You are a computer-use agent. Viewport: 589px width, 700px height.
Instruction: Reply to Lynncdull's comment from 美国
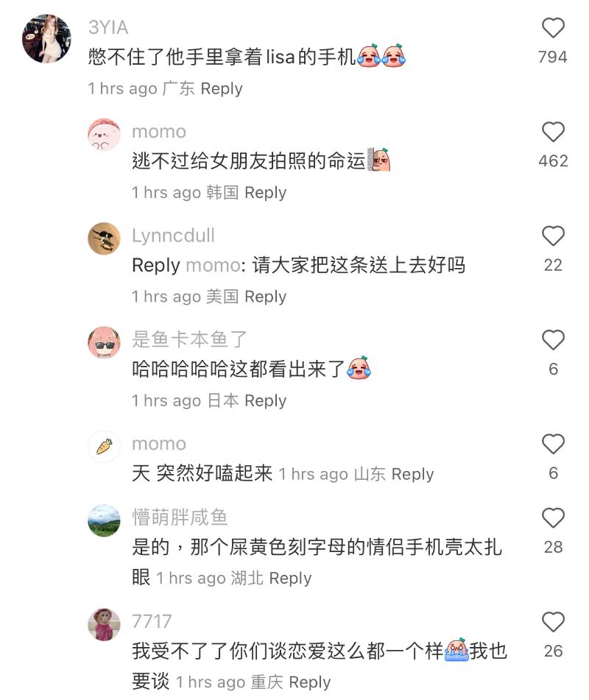(x=265, y=297)
